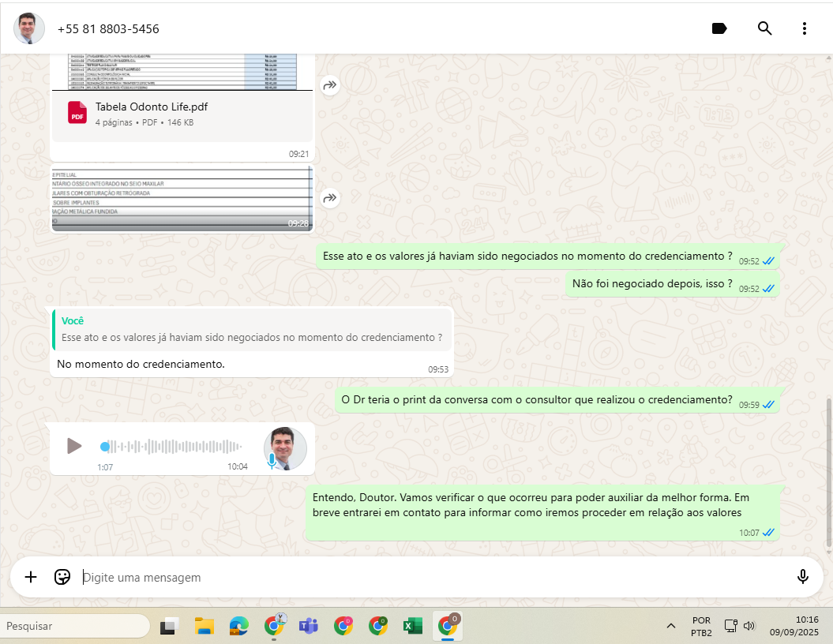Open the emoji and sticker picker
The image size is (833, 644).
[x=62, y=577]
